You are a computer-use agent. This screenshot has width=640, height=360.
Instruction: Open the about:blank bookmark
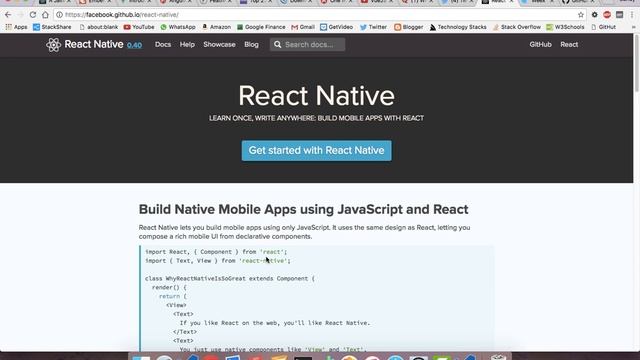(98, 27)
